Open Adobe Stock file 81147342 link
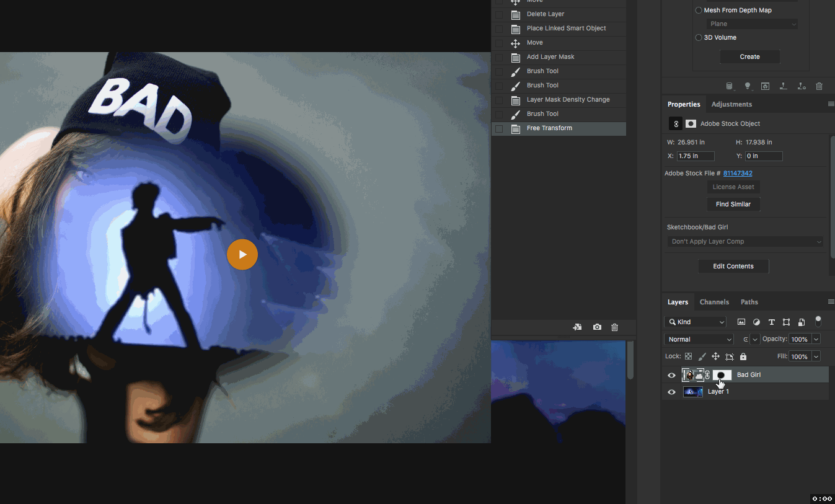 coord(738,174)
